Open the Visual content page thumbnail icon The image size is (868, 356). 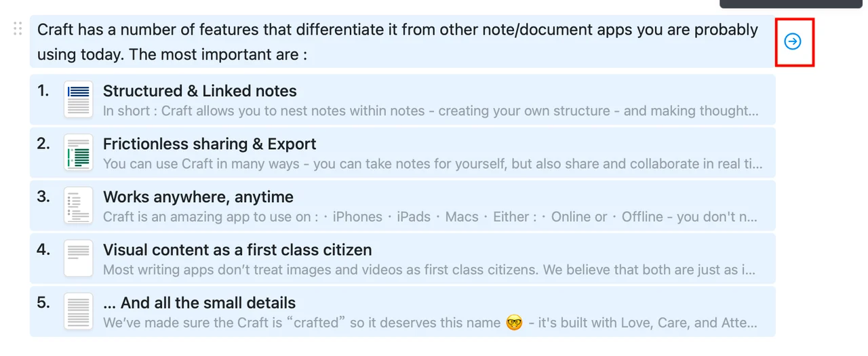(79, 258)
